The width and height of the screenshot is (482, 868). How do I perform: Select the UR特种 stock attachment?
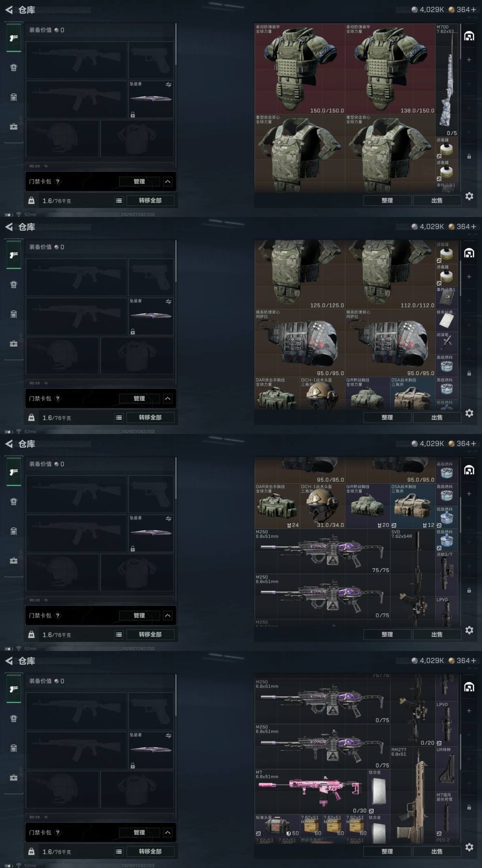[447, 769]
